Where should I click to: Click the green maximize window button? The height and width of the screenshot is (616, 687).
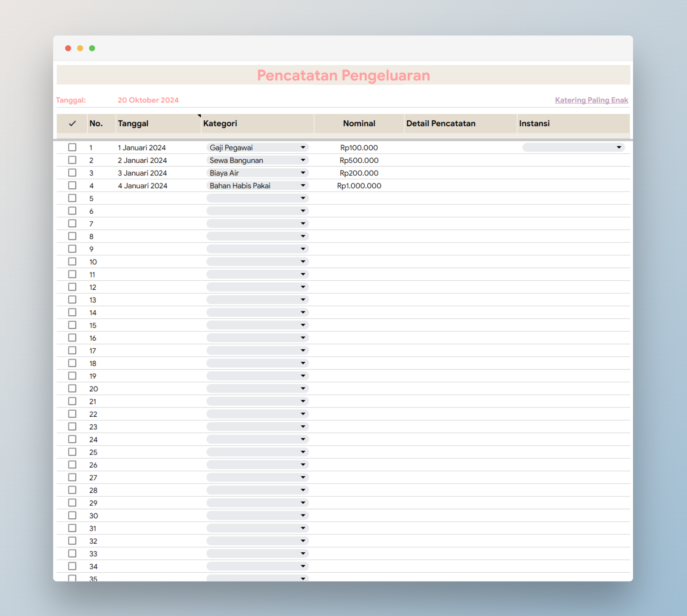[92, 48]
